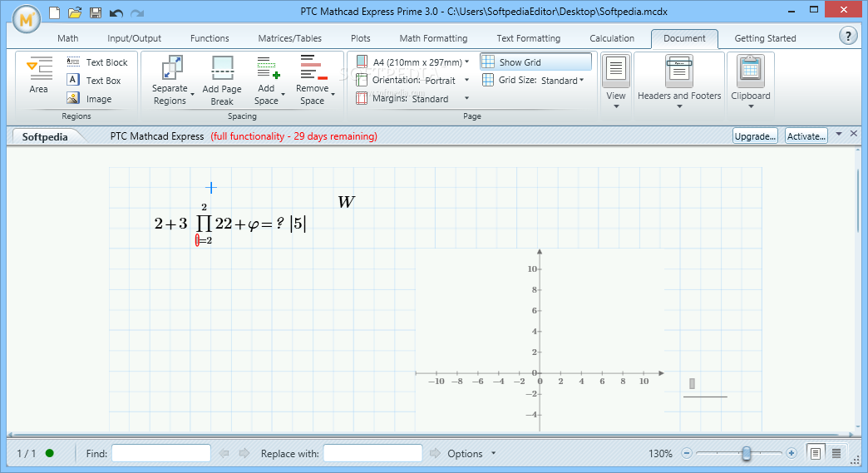868x473 pixels.
Task: Open the View button icon
Action: tap(615, 71)
